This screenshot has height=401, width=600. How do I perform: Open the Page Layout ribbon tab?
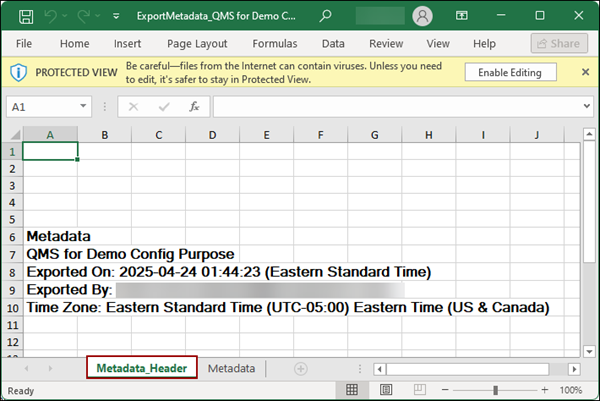click(x=196, y=44)
